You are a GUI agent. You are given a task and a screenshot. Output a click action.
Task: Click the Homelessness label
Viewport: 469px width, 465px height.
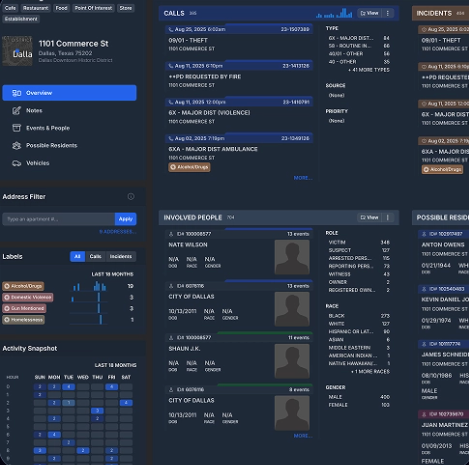click(x=24, y=320)
